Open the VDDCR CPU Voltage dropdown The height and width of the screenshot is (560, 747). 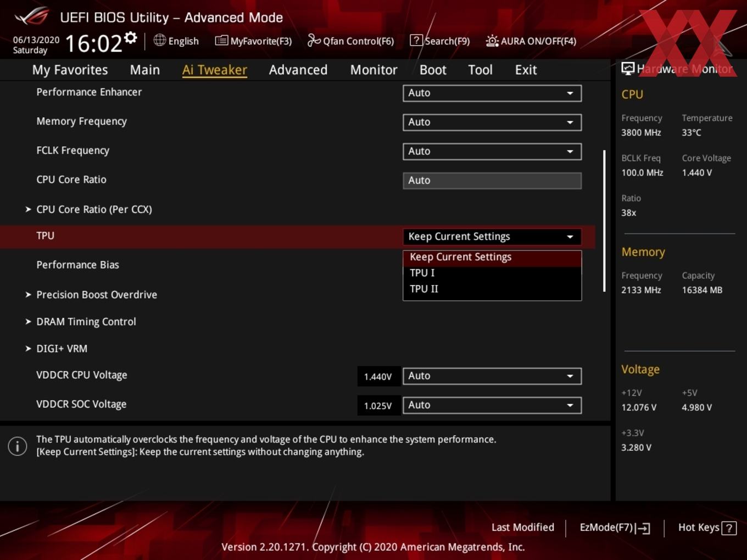492,376
